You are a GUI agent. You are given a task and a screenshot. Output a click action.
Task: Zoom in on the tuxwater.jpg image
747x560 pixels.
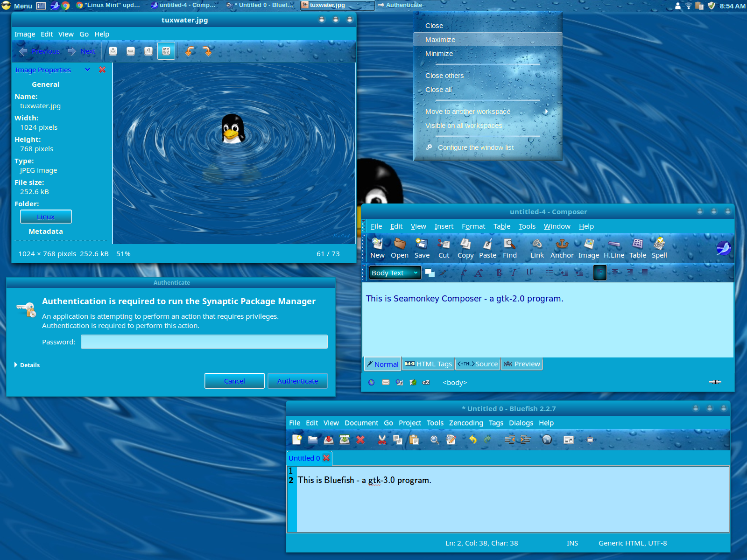[x=113, y=51]
